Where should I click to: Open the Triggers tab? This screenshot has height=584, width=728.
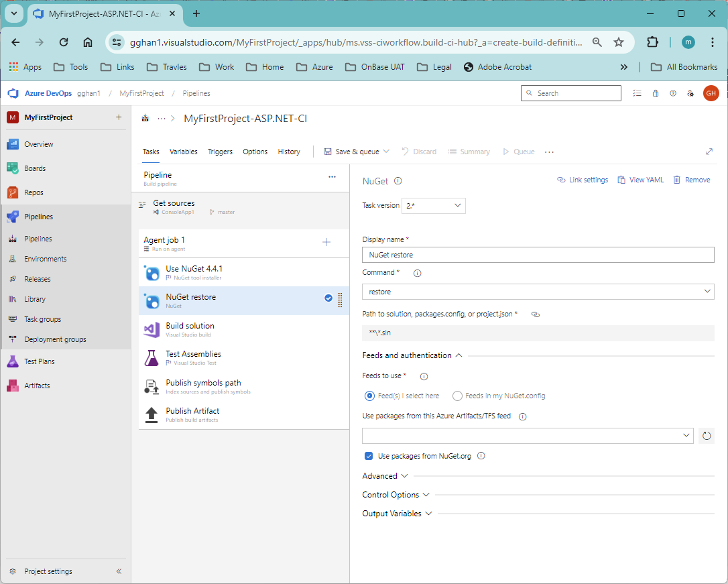click(x=220, y=152)
